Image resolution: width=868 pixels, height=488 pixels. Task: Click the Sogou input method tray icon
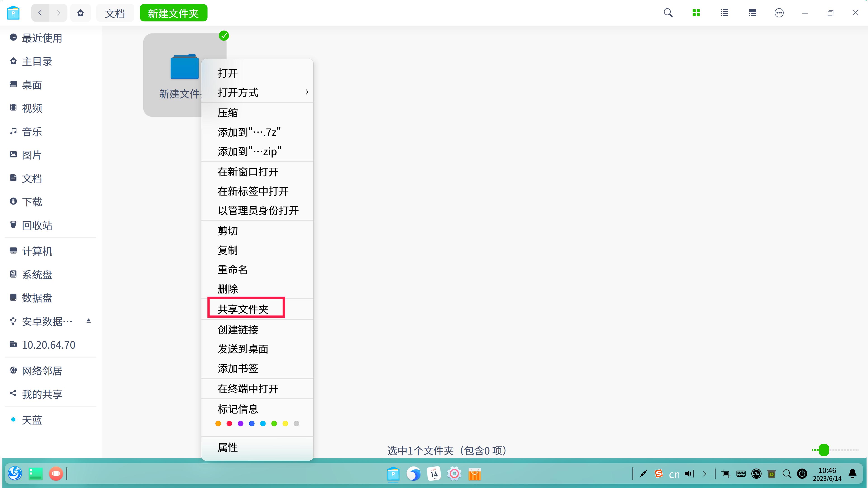pos(658,474)
